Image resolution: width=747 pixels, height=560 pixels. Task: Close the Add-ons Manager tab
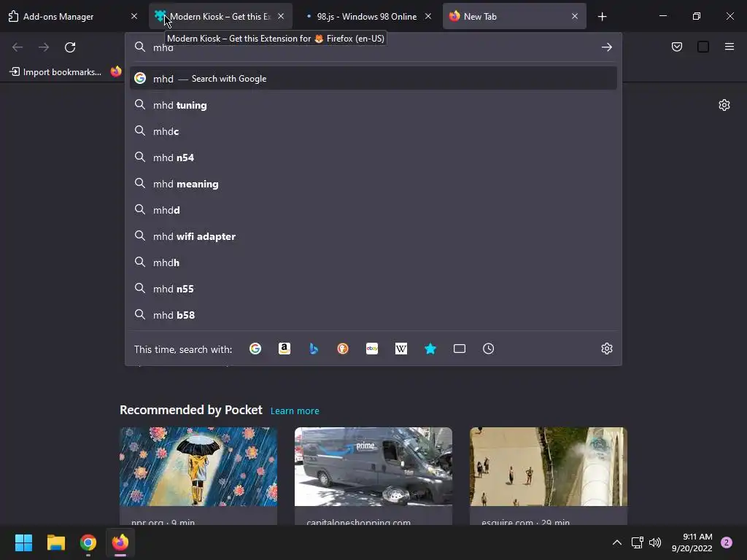pyautogui.click(x=134, y=16)
